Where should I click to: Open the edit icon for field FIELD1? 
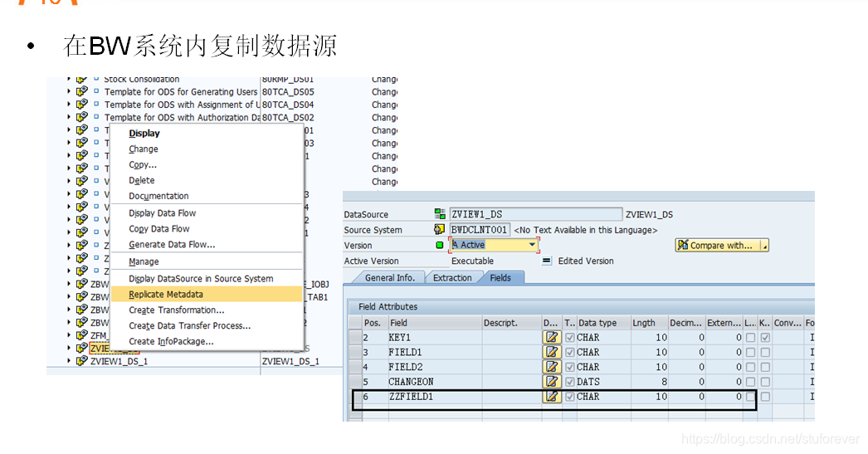pyautogui.click(x=551, y=352)
